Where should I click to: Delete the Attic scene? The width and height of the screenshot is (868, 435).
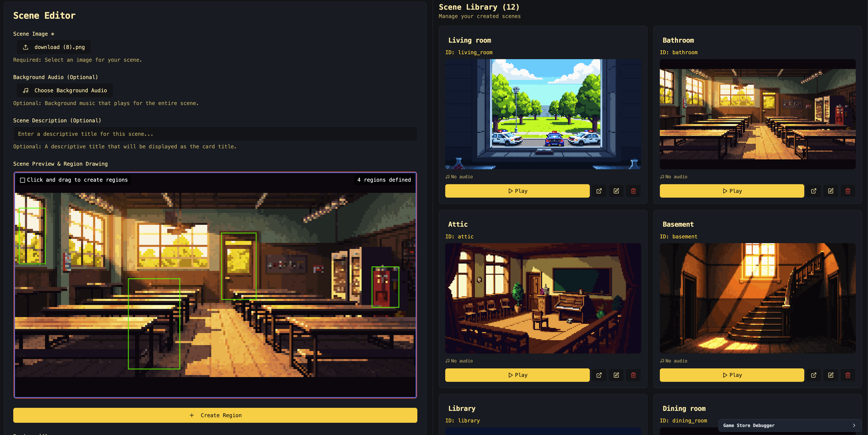pos(633,375)
